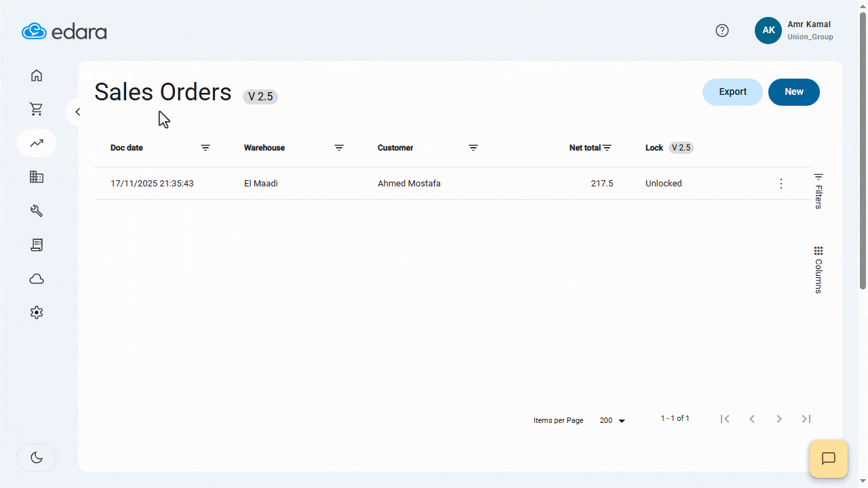The image size is (868, 488).
Task: Open the shopping cart purchasing module
Action: (37, 109)
